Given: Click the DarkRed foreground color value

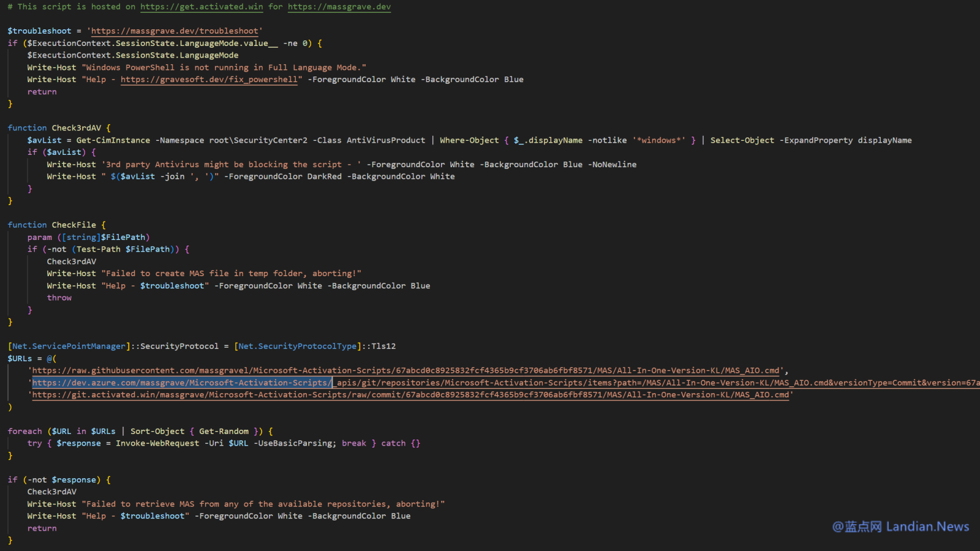Looking at the screenshot, I should [324, 176].
